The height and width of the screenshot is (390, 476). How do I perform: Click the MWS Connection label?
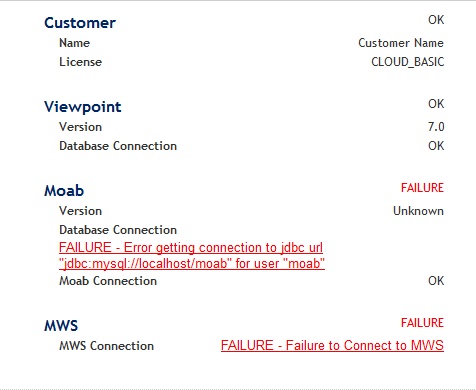[x=106, y=346]
